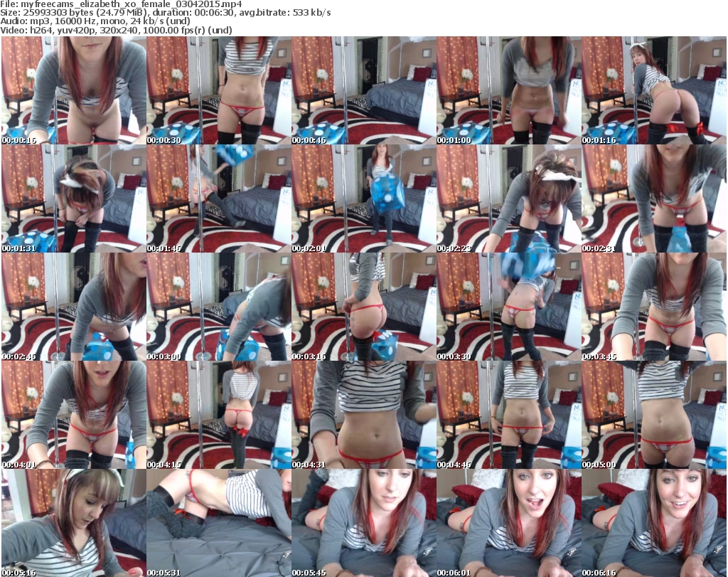This screenshot has width=728, height=577.
Task: Click the "File:" name line in the header
Action: click(121, 4)
